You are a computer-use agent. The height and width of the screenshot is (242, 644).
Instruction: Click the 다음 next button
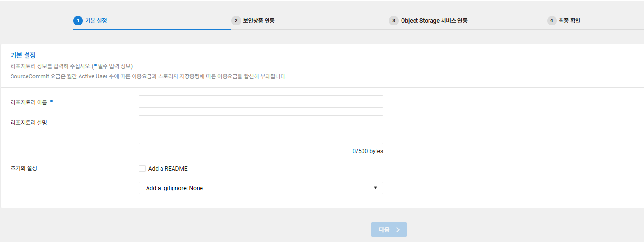click(x=389, y=229)
